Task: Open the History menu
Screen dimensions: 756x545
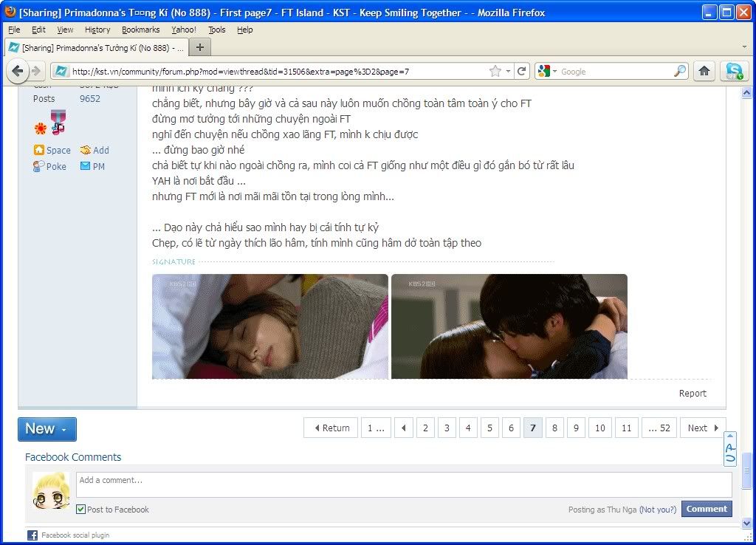Action: tap(97, 30)
